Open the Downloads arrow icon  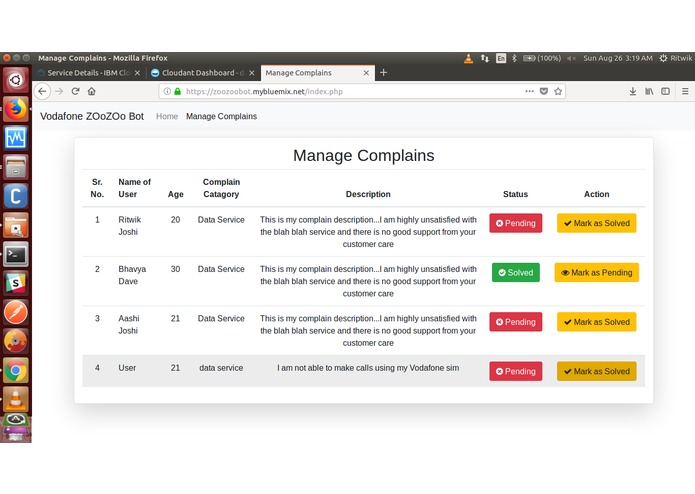(633, 91)
